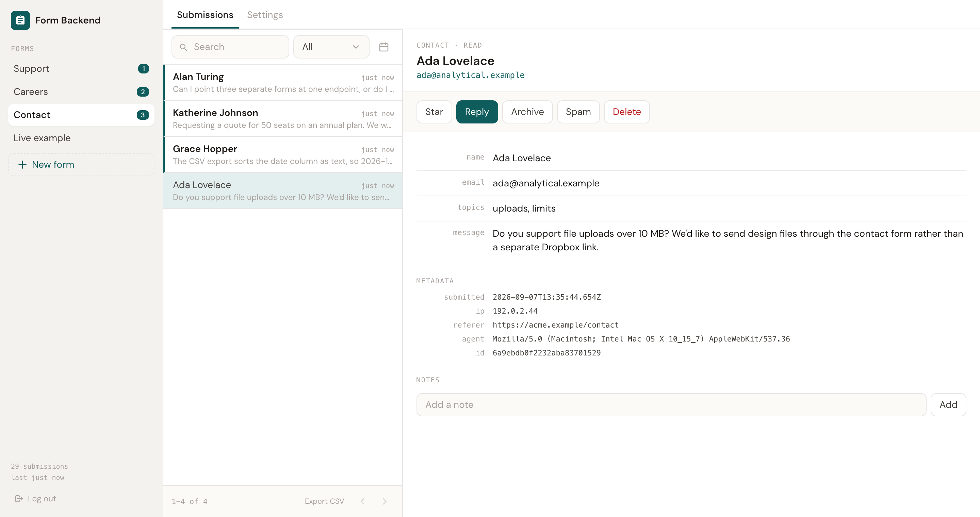
Task: Reply to Ada Lovelace
Action: click(x=477, y=112)
